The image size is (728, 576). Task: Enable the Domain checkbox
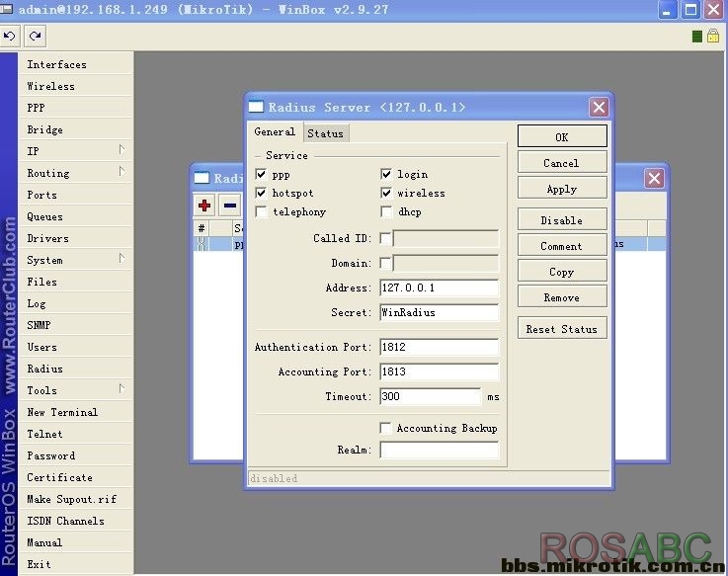pos(385,263)
